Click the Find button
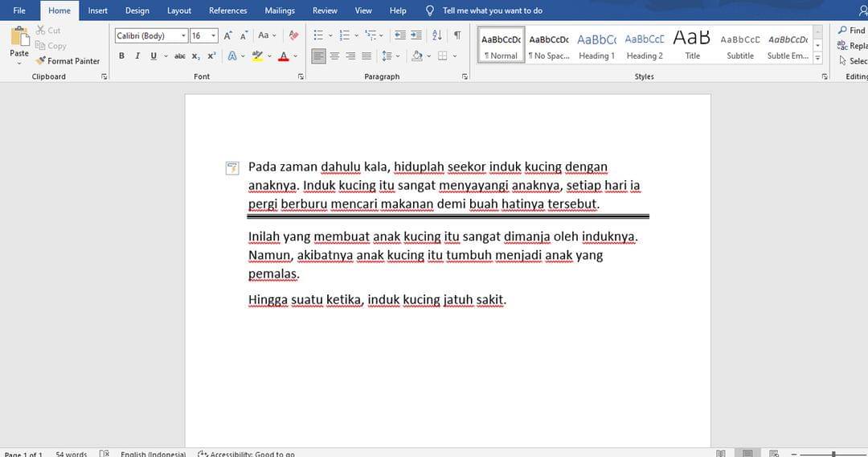The image size is (868, 457). point(852,31)
